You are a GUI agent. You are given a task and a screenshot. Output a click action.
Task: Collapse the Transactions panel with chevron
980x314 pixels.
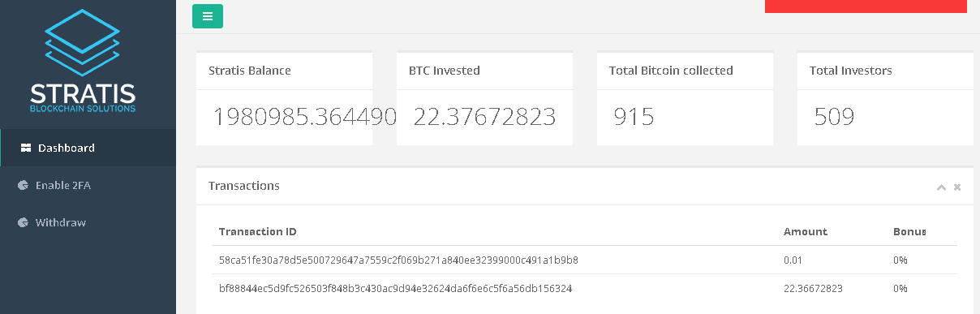(941, 187)
